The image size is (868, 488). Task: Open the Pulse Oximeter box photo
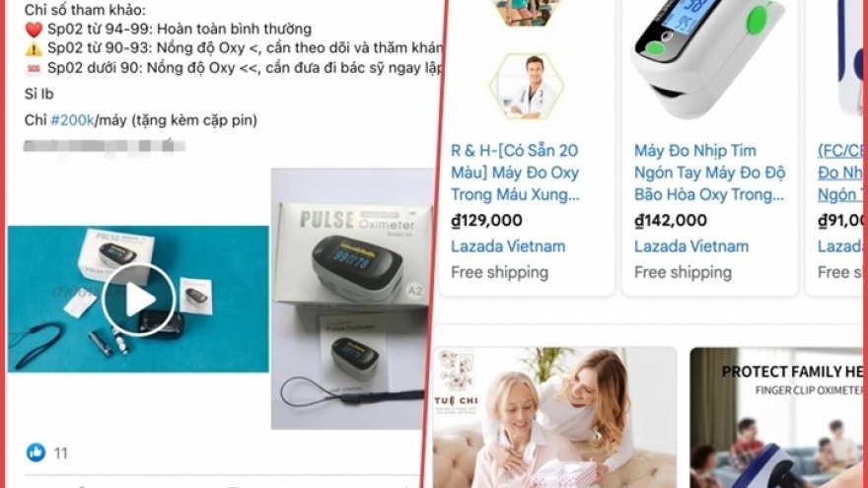(352, 299)
